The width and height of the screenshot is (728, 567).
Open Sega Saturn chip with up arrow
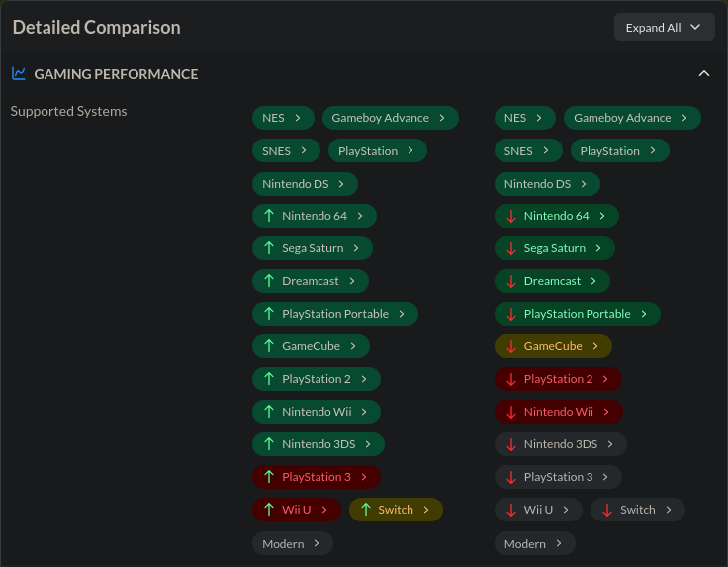coord(312,248)
